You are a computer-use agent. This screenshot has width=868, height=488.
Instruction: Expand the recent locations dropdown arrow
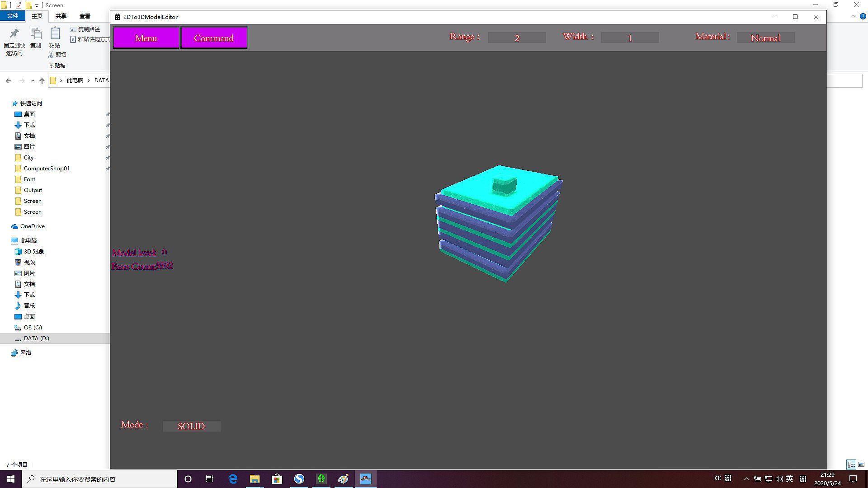click(x=33, y=81)
